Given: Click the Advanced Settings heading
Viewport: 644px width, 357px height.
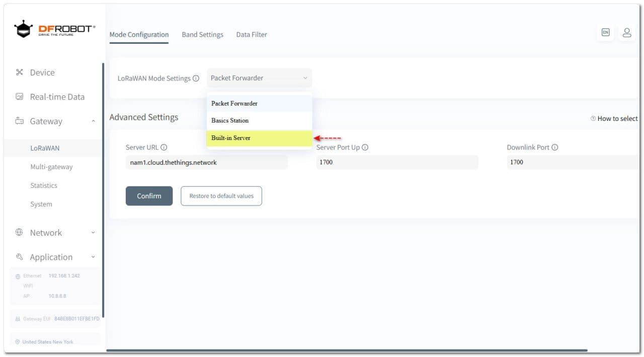Looking at the screenshot, I should tap(144, 117).
